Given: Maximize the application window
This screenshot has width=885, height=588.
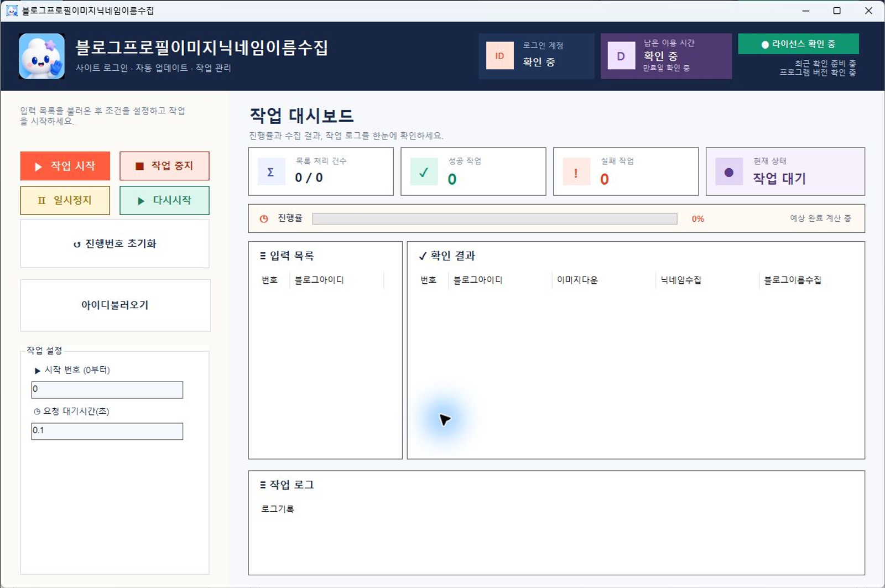Looking at the screenshot, I should point(837,11).
